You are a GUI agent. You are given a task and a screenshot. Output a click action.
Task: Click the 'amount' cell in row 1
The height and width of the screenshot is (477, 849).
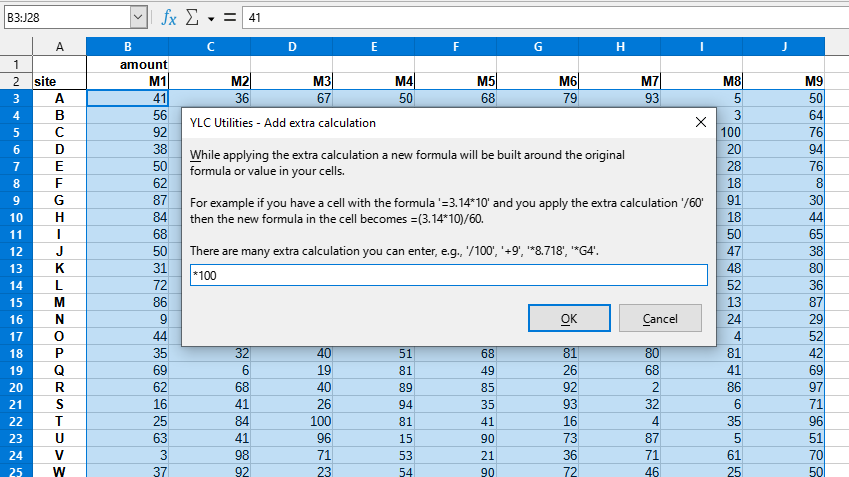(x=128, y=64)
